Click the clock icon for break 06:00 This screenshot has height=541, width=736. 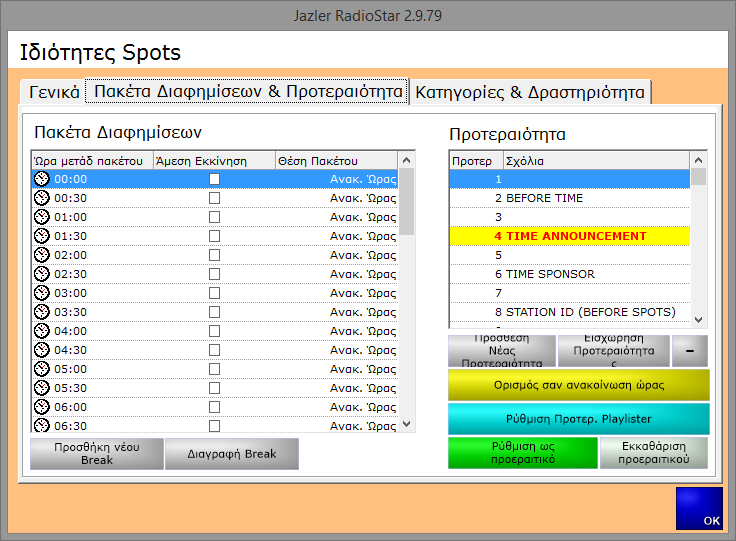click(42, 407)
